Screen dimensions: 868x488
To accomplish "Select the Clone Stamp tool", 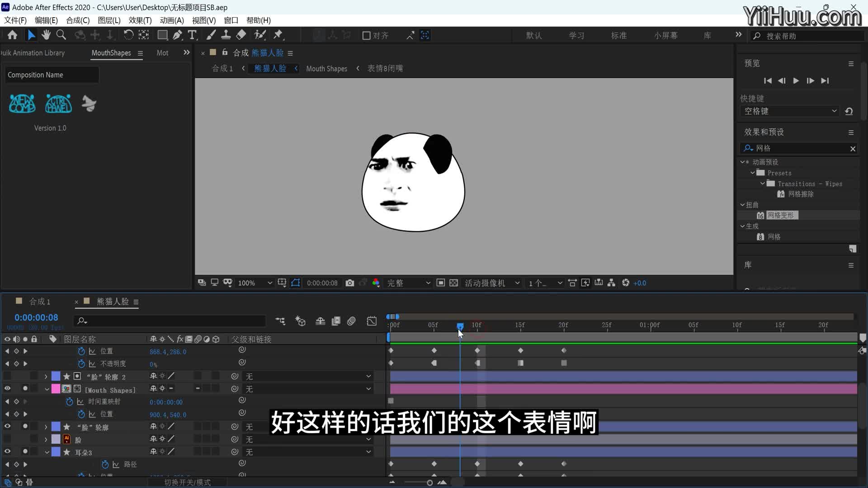I will tap(226, 35).
